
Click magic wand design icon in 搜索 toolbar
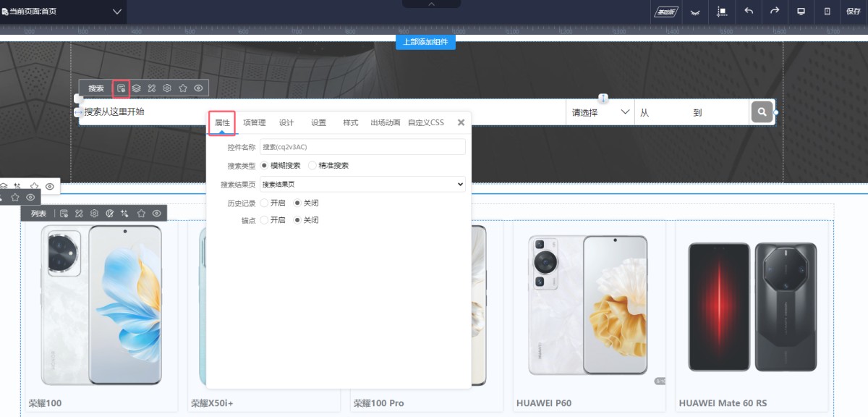click(152, 88)
